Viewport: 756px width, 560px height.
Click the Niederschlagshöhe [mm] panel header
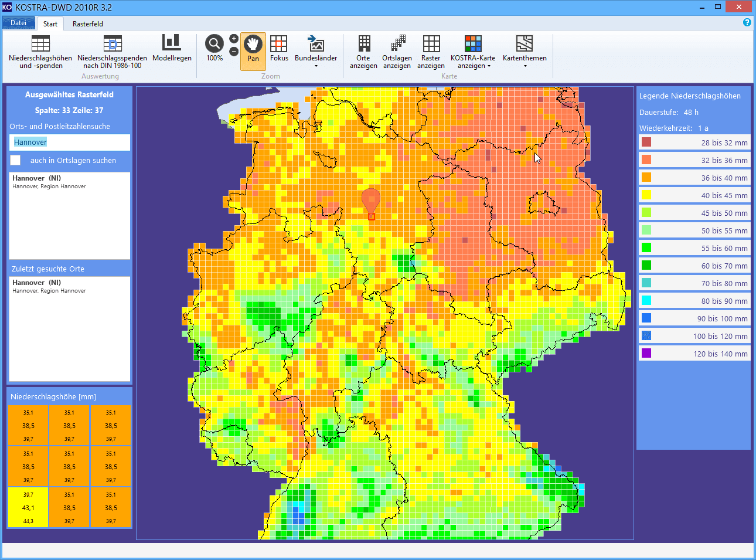point(53,397)
